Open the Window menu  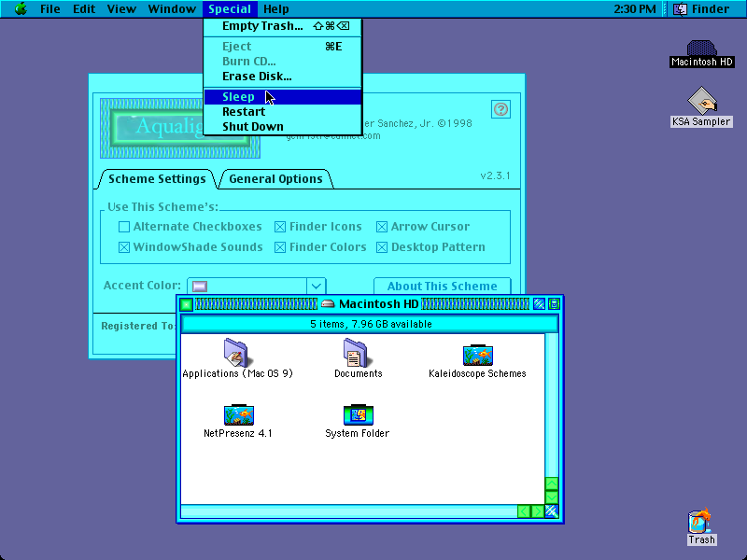point(172,8)
